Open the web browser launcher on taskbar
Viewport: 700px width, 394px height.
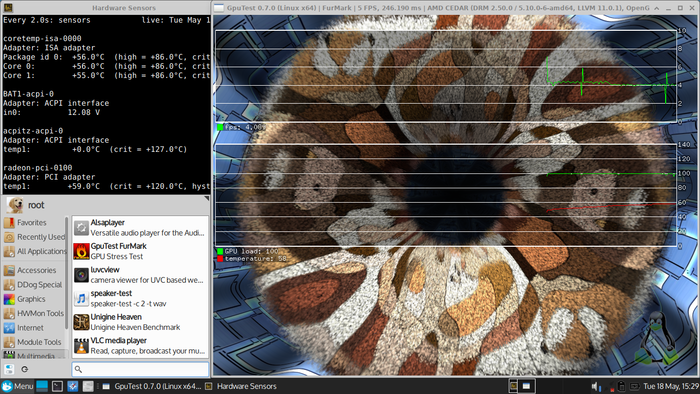click(72, 386)
